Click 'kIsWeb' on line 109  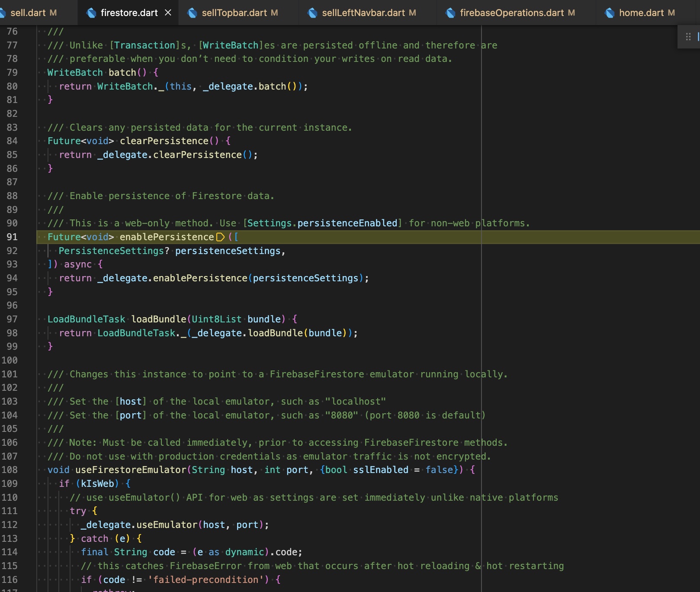click(97, 483)
